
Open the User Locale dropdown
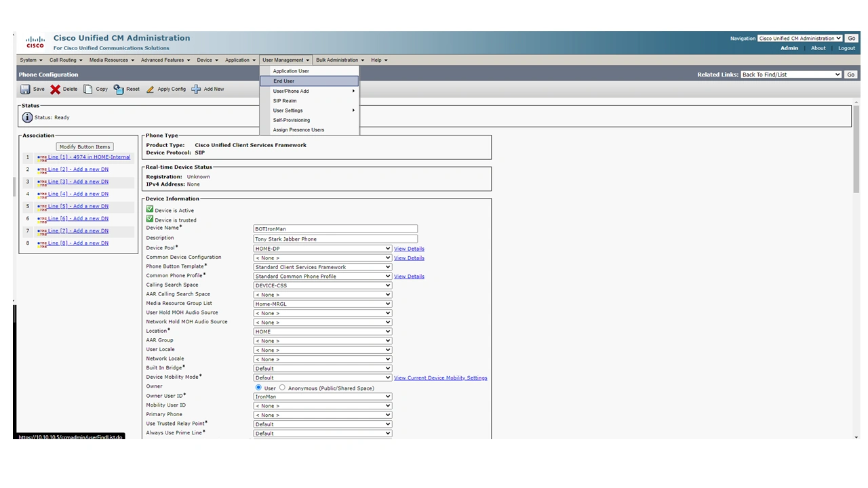323,350
